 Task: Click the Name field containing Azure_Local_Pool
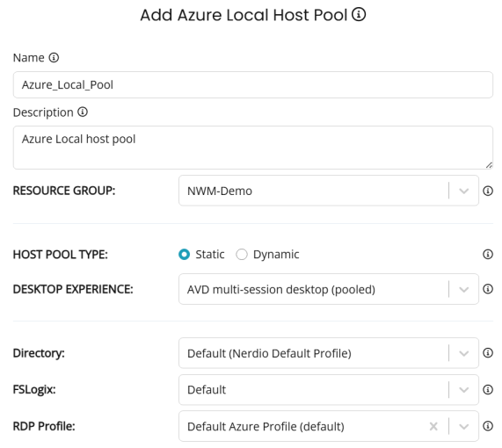(x=253, y=85)
